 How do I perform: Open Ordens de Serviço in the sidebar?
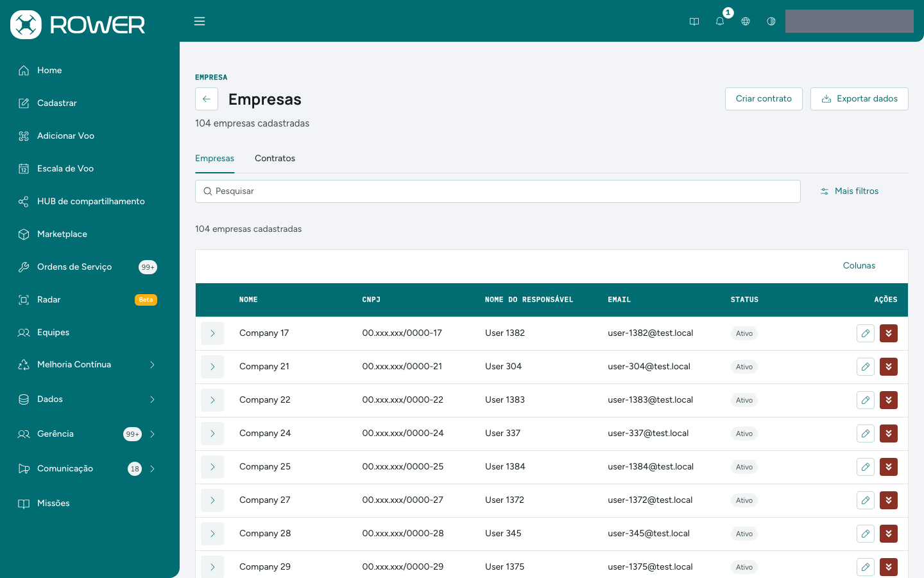pos(74,267)
